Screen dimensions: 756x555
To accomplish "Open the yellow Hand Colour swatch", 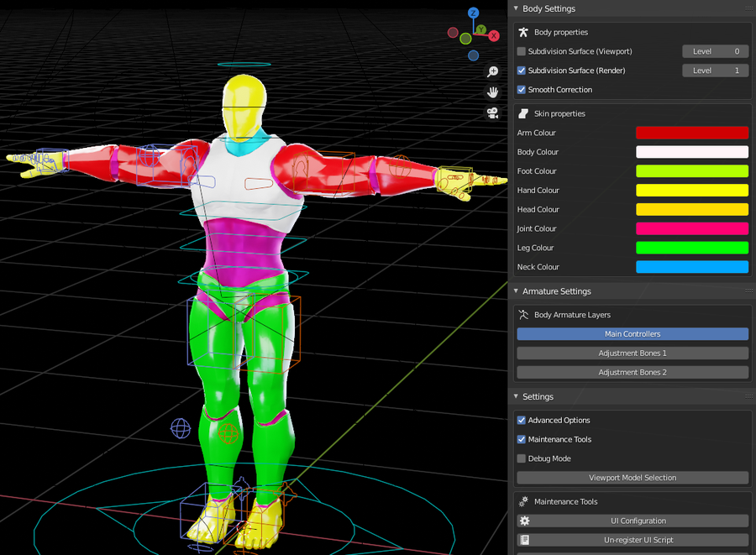I will (692, 191).
